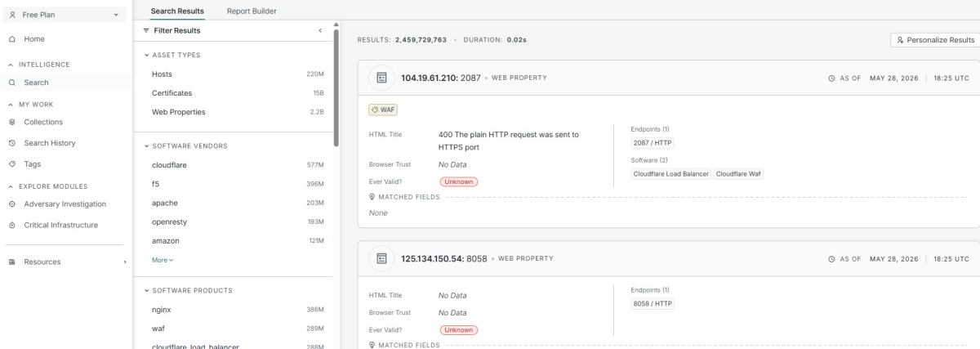This screenshot has width=980, height=349.
Task: Click the Tags icon in sidebar
Action: [12, 164]
